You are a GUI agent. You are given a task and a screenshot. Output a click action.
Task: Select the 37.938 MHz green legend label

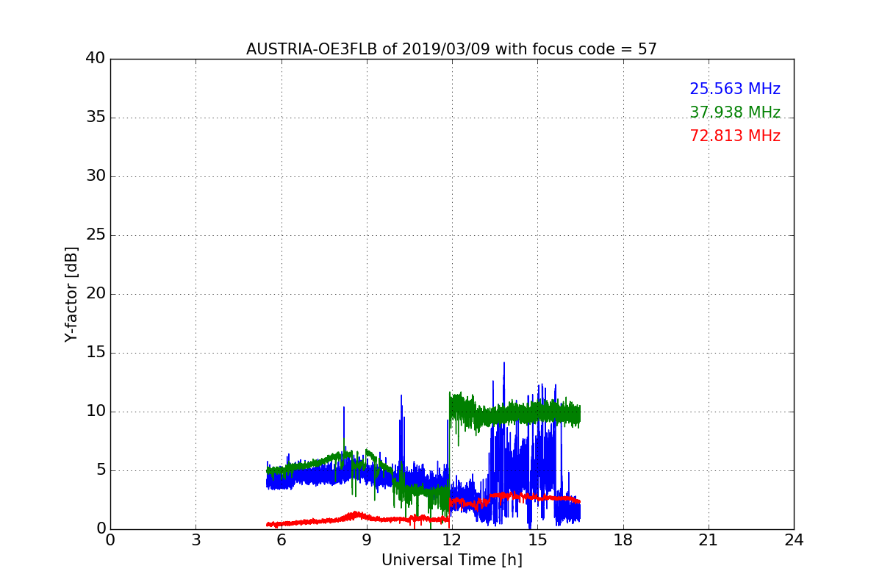click(735, 112)
